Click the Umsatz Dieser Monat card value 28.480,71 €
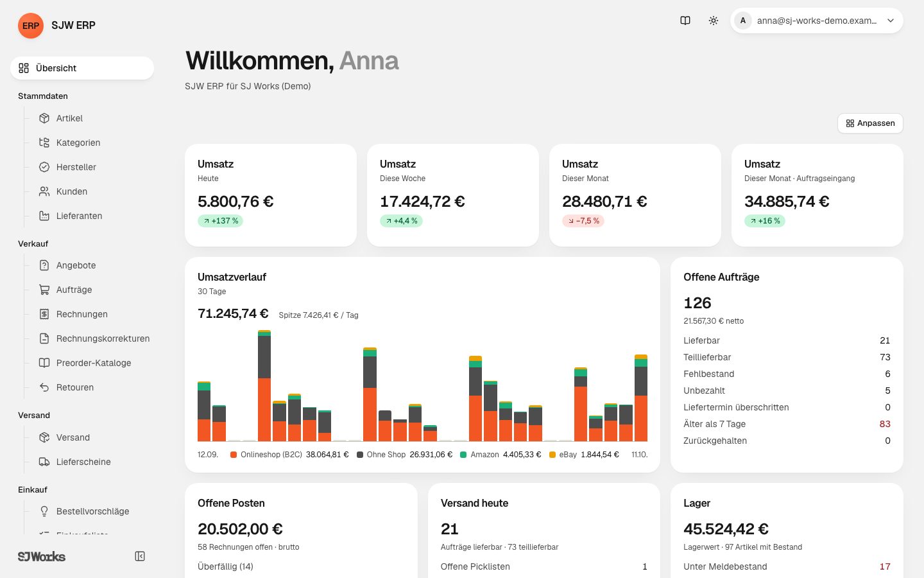The width and height of the screenshot is (924, 578). [x=604, y=202]
